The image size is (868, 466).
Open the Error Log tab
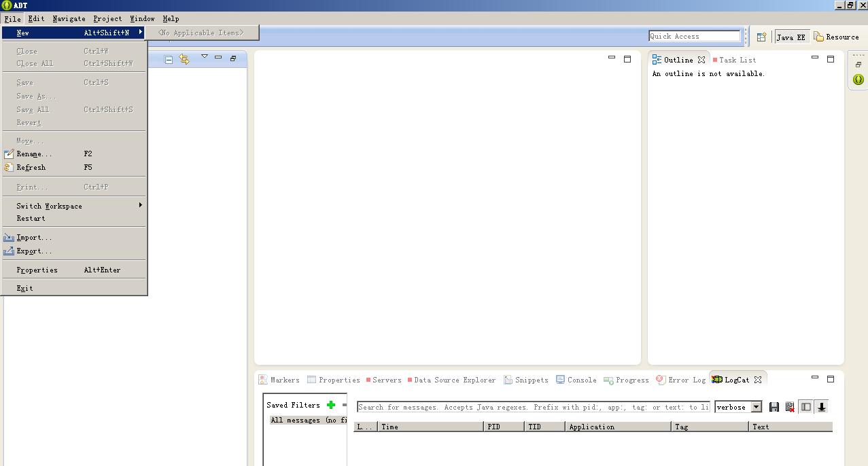tap(681, 380)
